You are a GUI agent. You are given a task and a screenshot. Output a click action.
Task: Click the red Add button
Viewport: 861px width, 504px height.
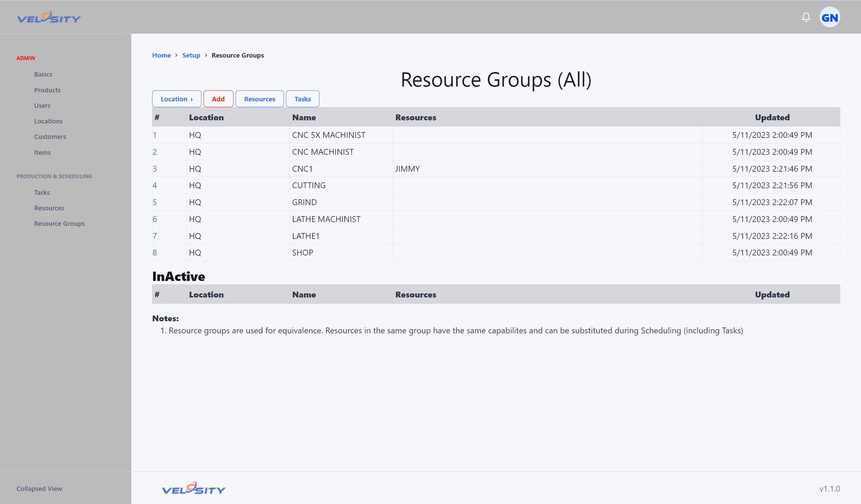tap(218, 99)
